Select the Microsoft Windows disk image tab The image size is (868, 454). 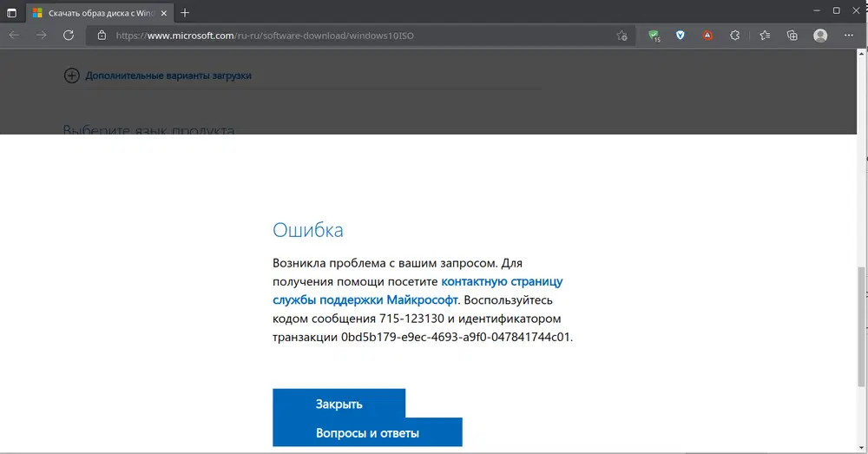(100, 13)
